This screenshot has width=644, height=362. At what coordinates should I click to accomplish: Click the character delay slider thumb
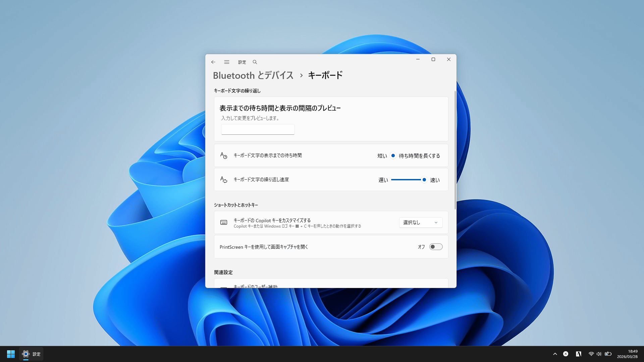(x=393, y=156)
